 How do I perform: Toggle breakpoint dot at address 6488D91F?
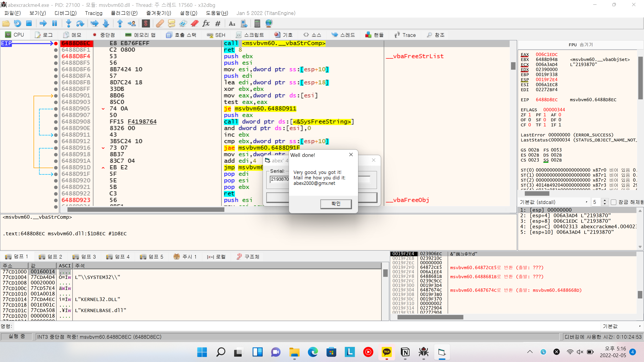[56, 174]
